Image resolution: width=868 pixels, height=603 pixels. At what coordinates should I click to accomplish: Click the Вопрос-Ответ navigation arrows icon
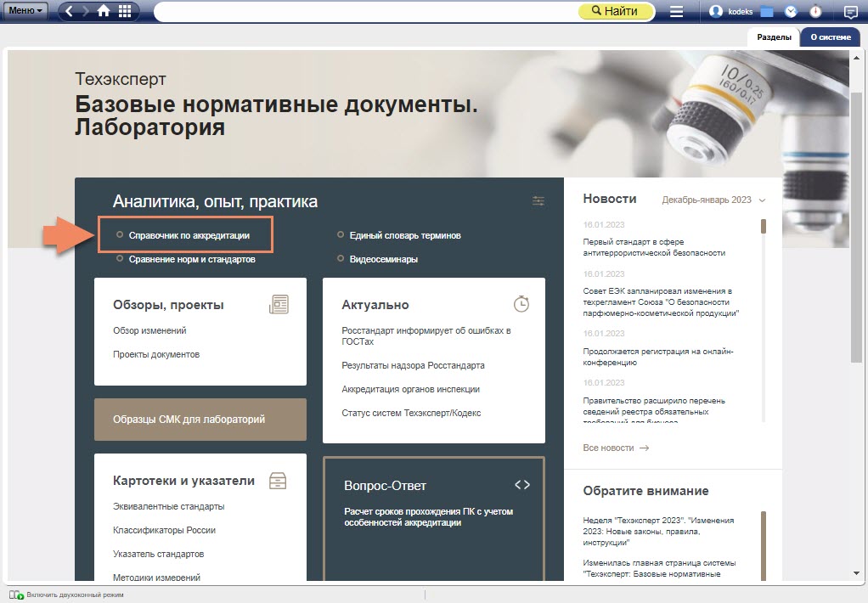click(522, 485)
